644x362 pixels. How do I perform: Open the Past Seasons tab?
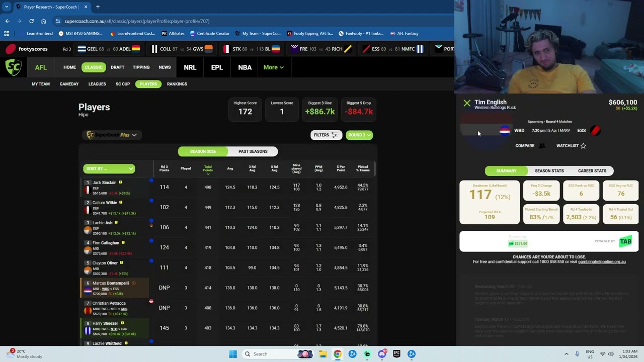[253, 151]
